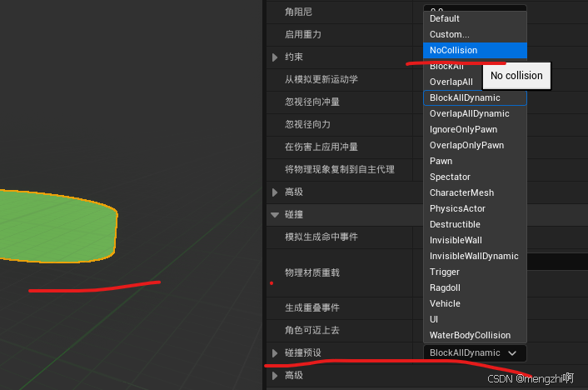Expand the 碰撞预设 row

click(275, 352)
